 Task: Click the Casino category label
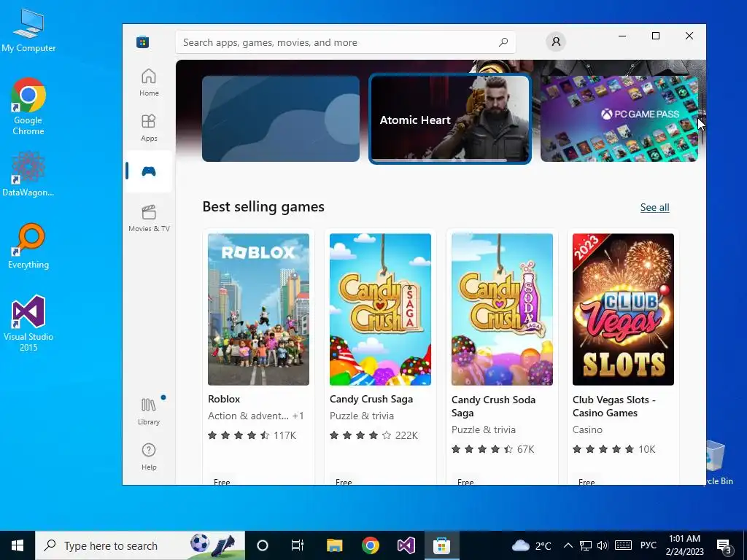[x=587, y=429]
